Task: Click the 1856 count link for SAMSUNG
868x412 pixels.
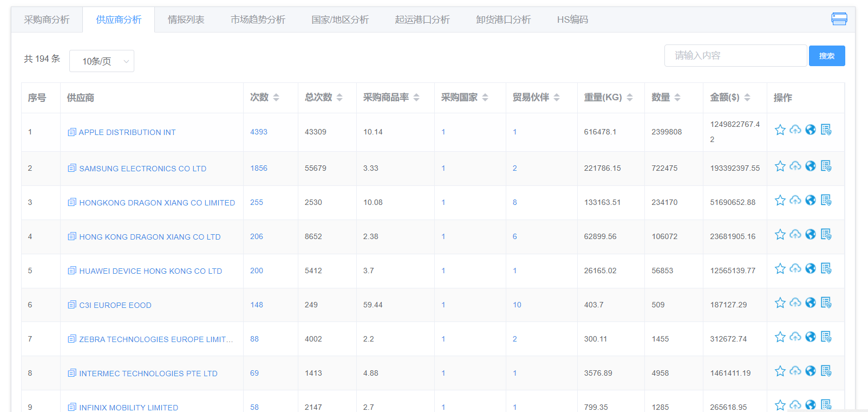Action: pos(259,168)
